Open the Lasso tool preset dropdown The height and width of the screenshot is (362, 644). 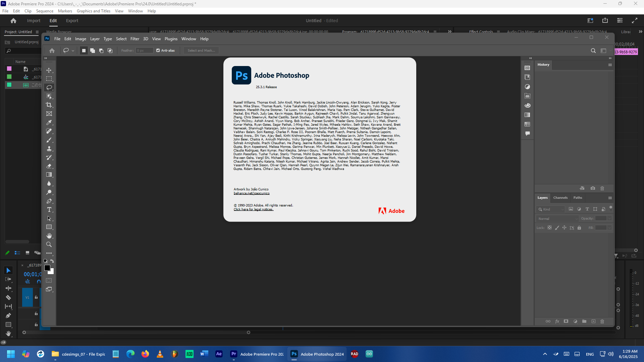[73, 51]
